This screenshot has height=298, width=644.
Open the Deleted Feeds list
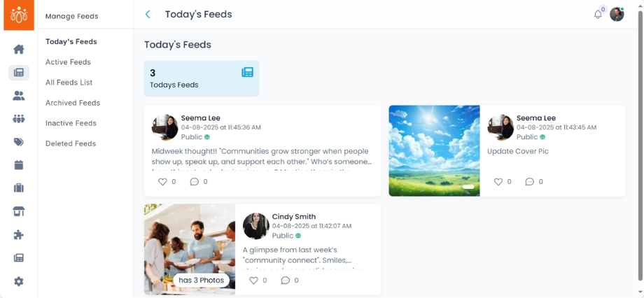(x=71, y=143)
